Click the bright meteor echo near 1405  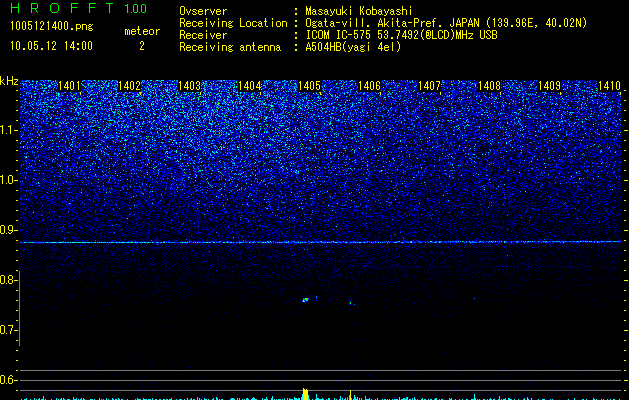click(x=306, y=300)
